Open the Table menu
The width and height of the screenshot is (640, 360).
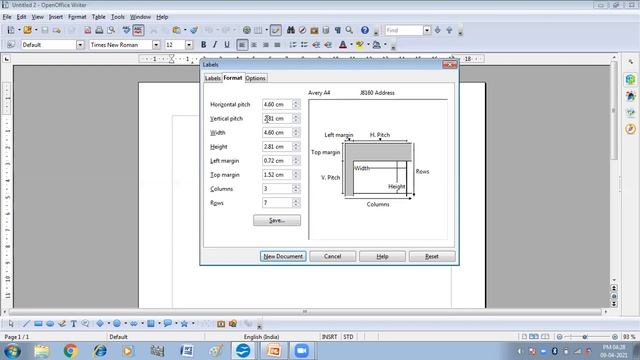(98, 17)
